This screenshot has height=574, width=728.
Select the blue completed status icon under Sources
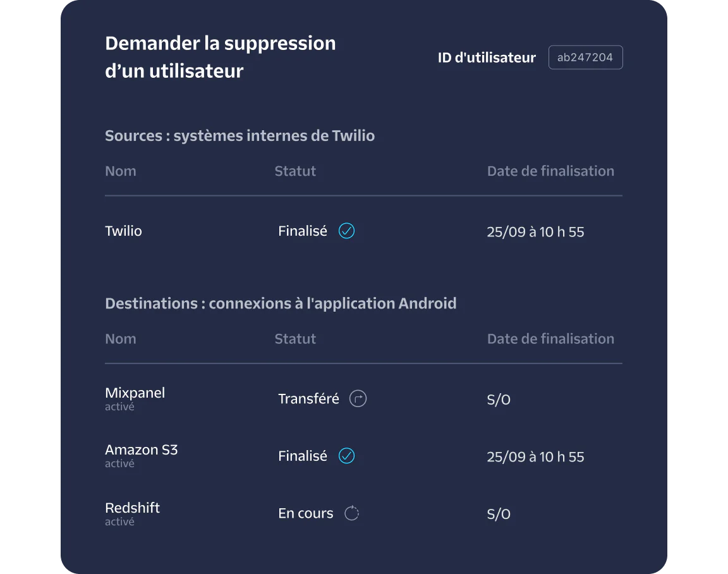point(346,231)
